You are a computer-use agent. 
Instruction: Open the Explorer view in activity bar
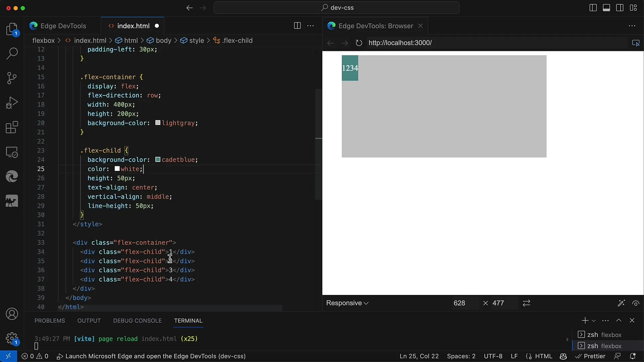point(12,29)
